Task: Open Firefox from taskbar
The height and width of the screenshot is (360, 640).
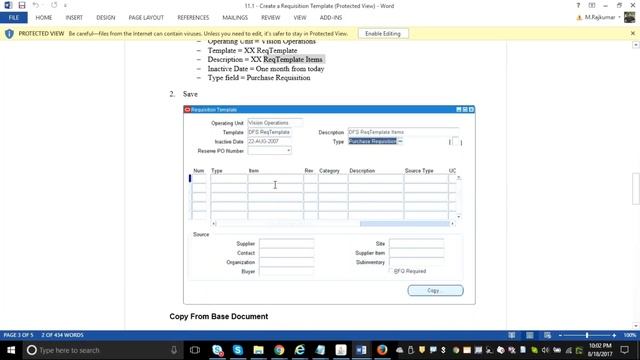Action: 382,350
